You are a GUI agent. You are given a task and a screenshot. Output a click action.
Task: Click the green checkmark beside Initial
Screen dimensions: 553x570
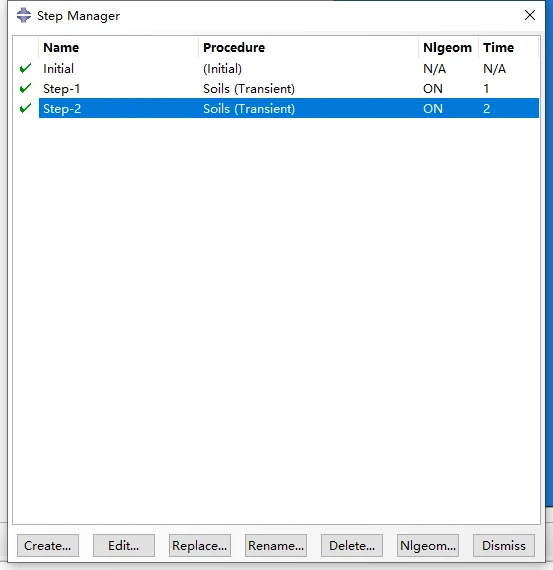tap(25, 68)
